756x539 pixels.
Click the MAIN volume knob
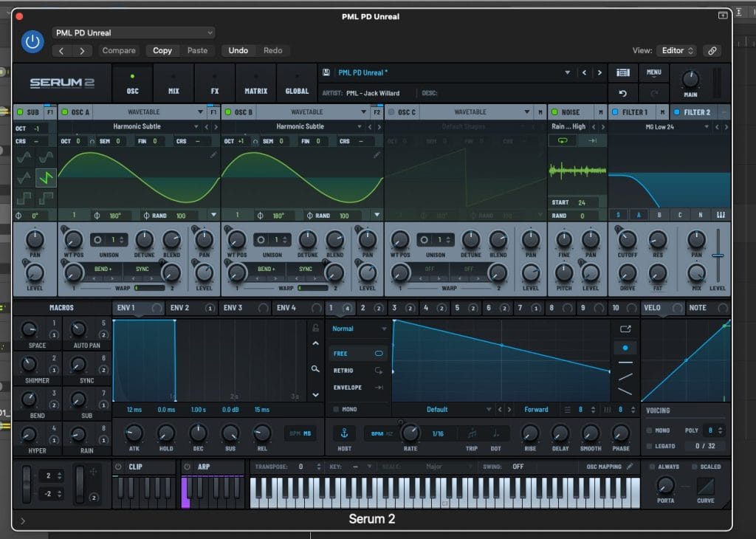(x=690, y=79)
